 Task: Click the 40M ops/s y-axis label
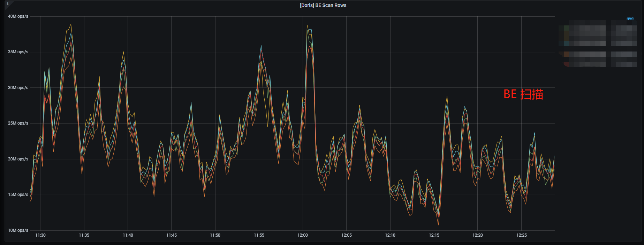point(18,16)
